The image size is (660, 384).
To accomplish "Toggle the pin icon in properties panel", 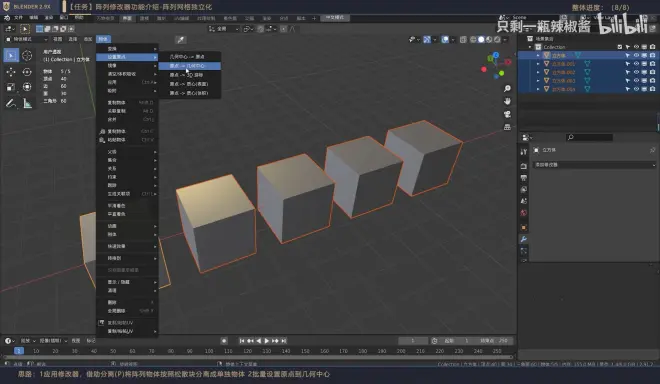I will coord(652,150).
